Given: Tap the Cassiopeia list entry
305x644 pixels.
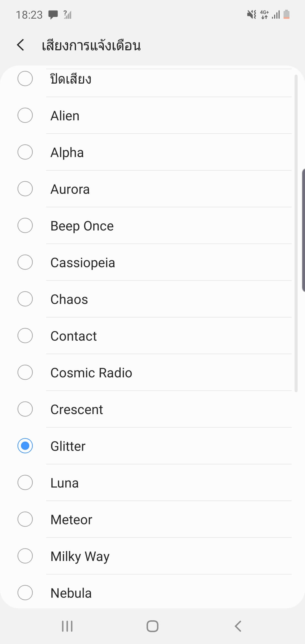Looking at the screenshot, I should 83,262.
